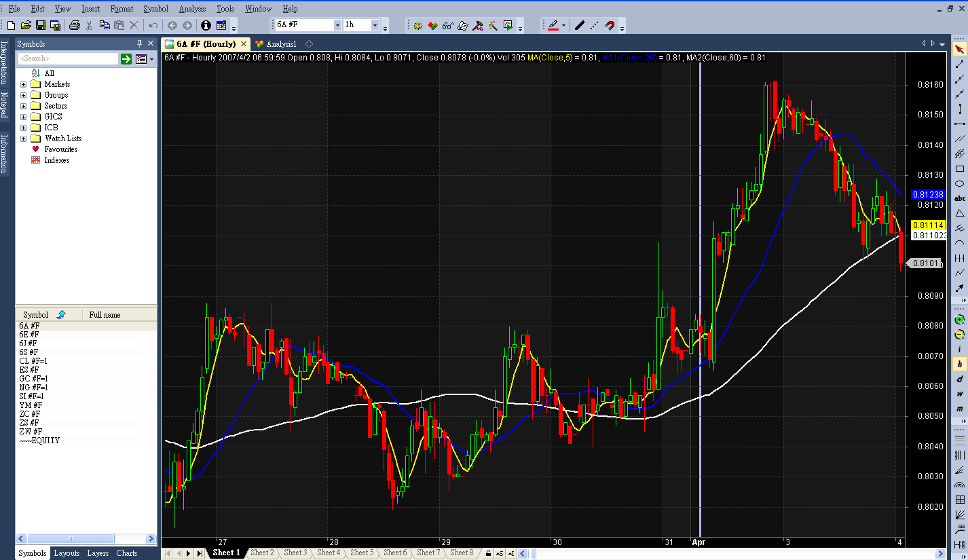This screenshot has width=968, height=560.
Task: Toggle dotted line style
Action: (x=594, y=25)
